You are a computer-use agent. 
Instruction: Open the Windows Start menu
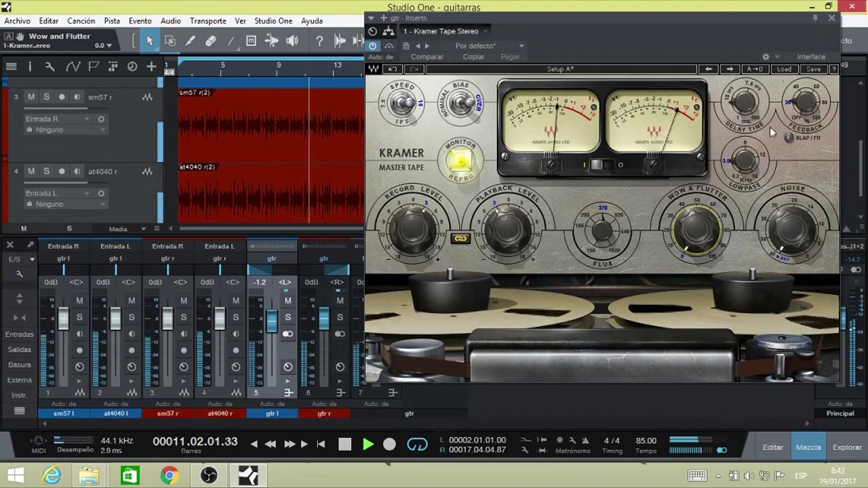pos(15,476)
